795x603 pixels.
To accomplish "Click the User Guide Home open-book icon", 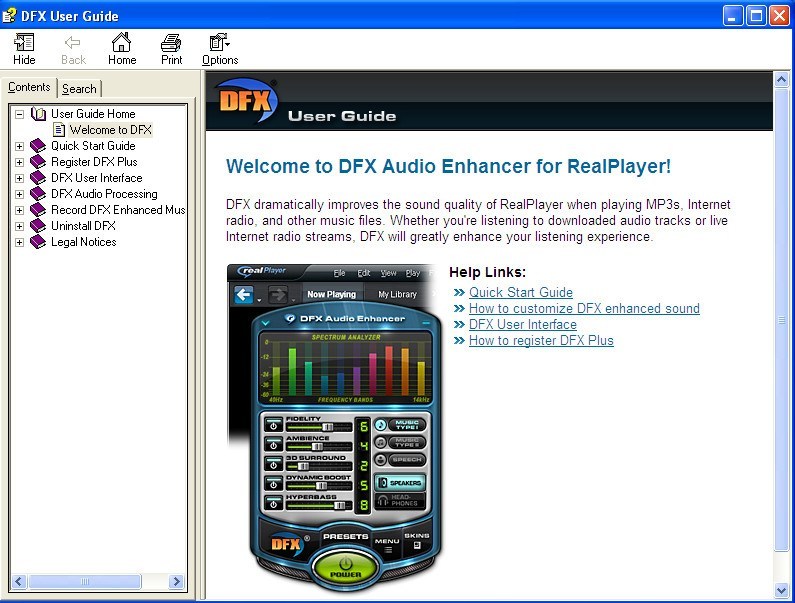I will [38, 114].
